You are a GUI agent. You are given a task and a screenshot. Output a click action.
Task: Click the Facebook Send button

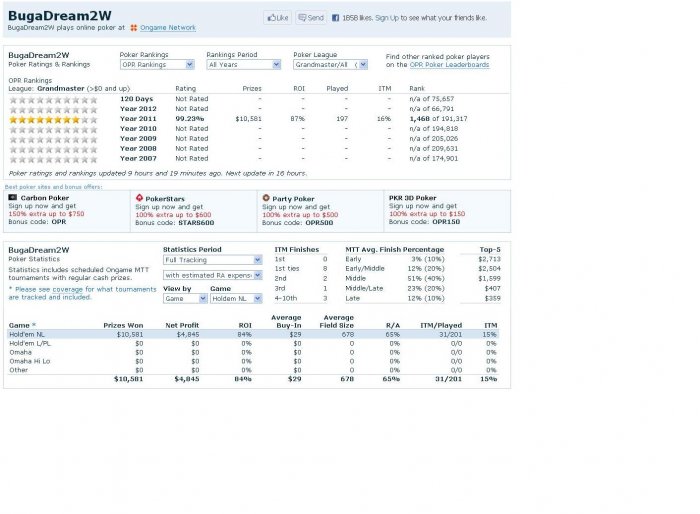pyautogui.click(x=311, y=18)
